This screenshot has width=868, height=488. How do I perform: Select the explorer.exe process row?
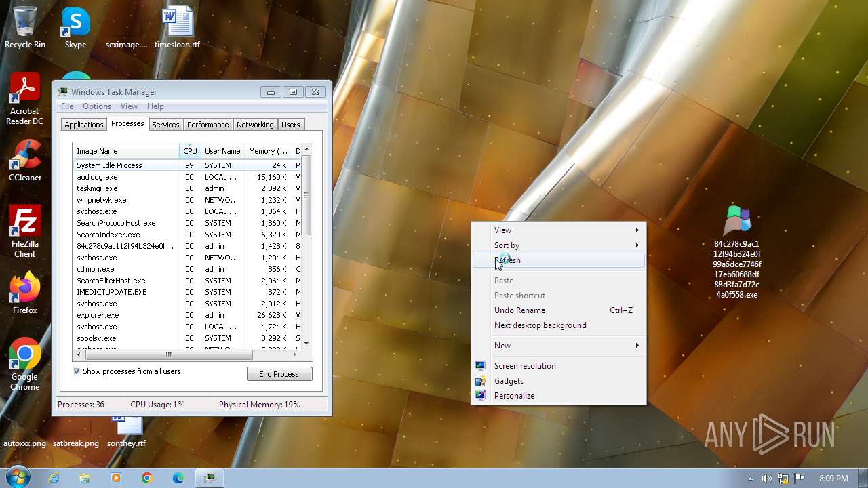click(187, 315)
